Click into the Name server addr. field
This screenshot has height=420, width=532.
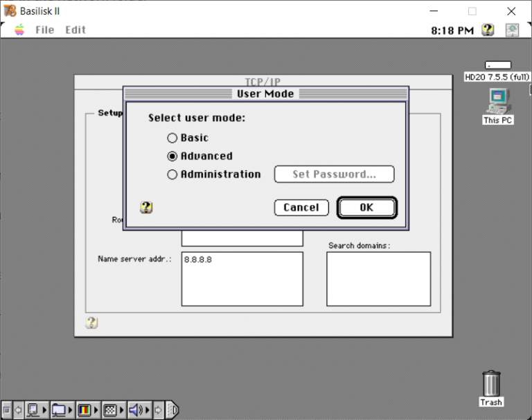[x=242, y=279]
